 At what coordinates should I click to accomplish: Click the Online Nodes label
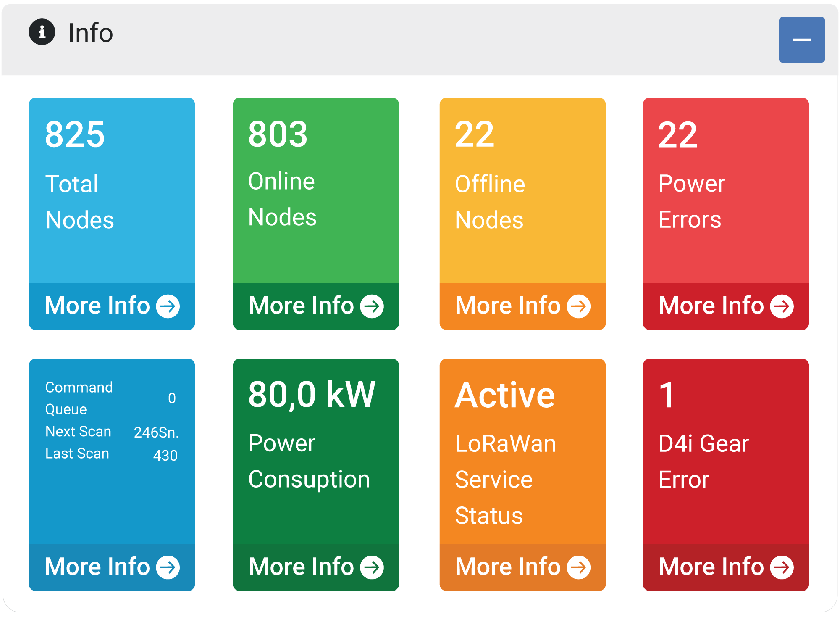click(283, 199)
